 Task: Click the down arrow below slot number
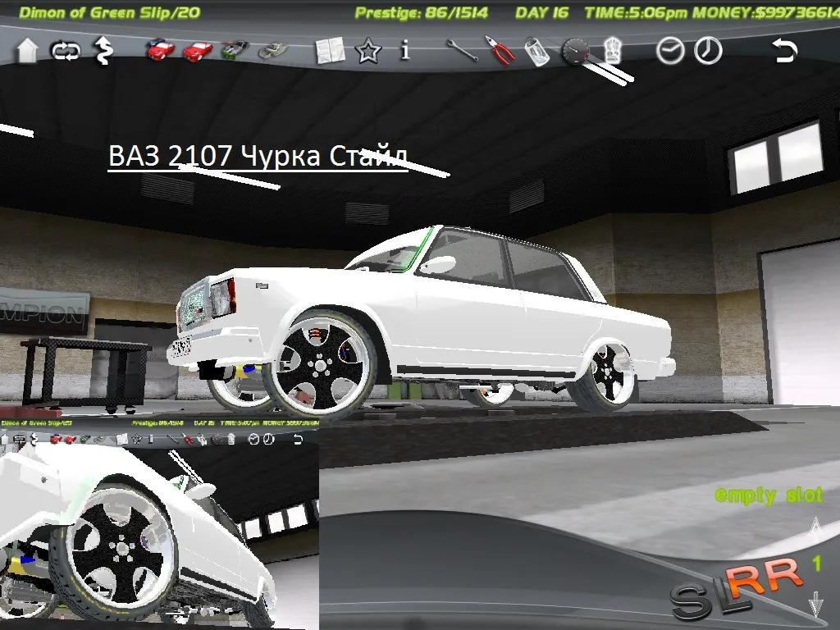click(x=815, y=603)
